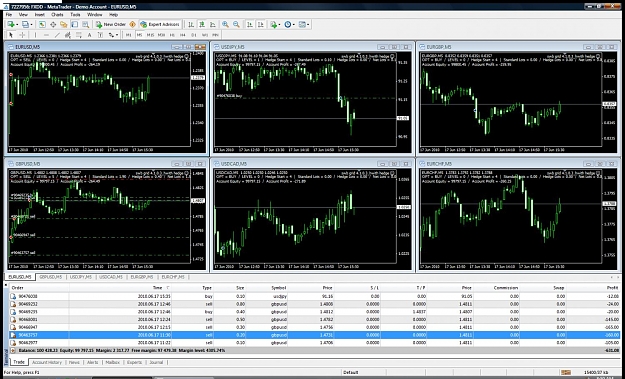Image resolution: width=625 pixels, height=379 pixels.
Task: Toggle Chart Shift icon
Action: [260, 24]
